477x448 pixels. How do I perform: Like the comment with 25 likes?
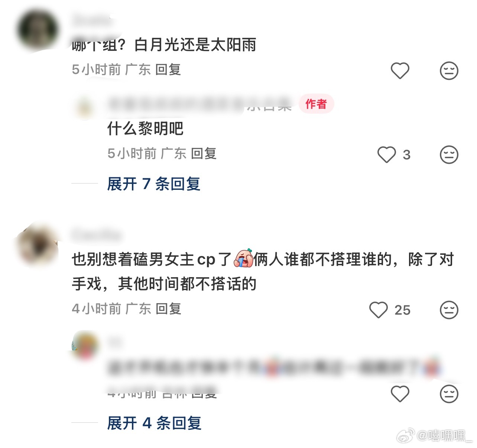tap(379, 310)
